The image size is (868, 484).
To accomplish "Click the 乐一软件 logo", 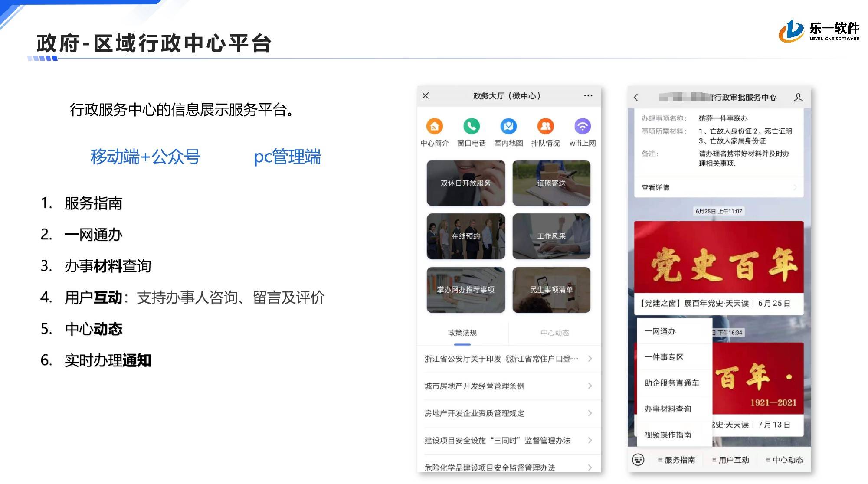I will coord(819,31).
